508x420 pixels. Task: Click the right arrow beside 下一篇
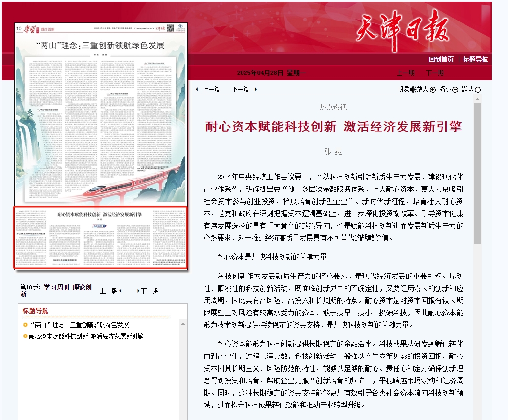coord(256,89)
